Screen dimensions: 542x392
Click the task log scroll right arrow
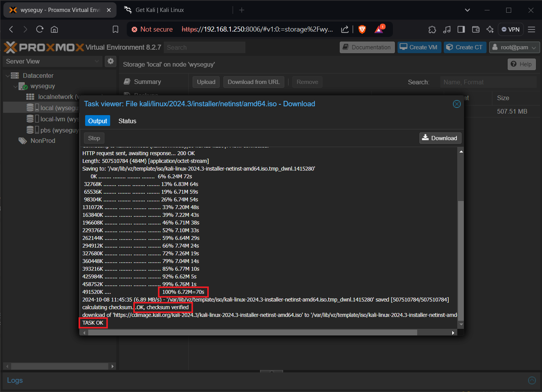(x=453, y=333)
